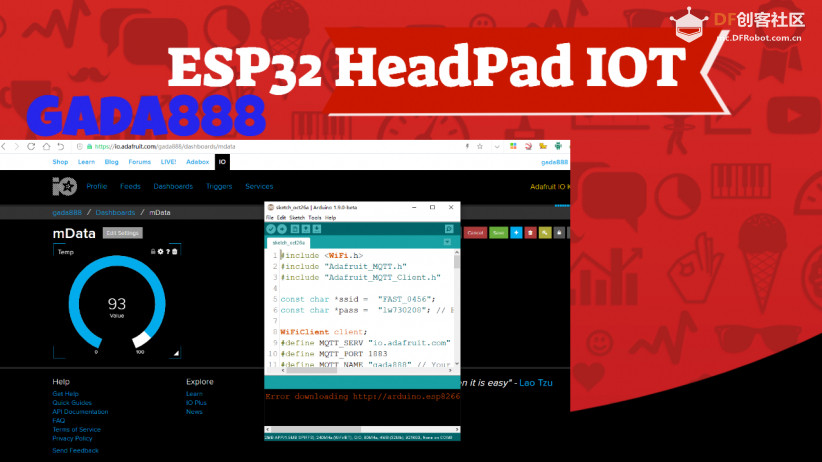
Task: Open the Arduino tab dropdown arrow
Action: click(447, 242)
